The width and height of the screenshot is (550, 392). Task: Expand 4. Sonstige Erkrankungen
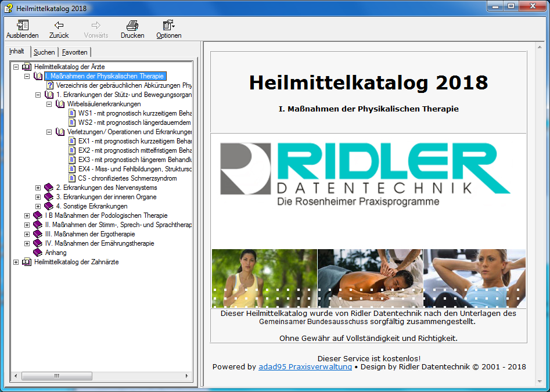38,206
